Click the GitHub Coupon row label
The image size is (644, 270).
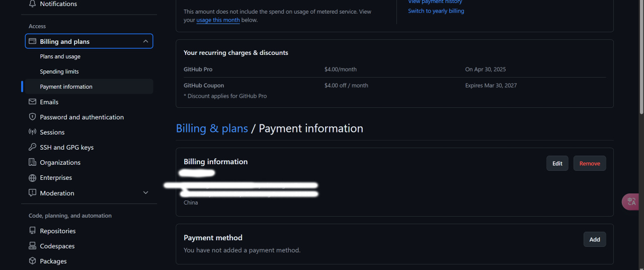tap(204, 86)
